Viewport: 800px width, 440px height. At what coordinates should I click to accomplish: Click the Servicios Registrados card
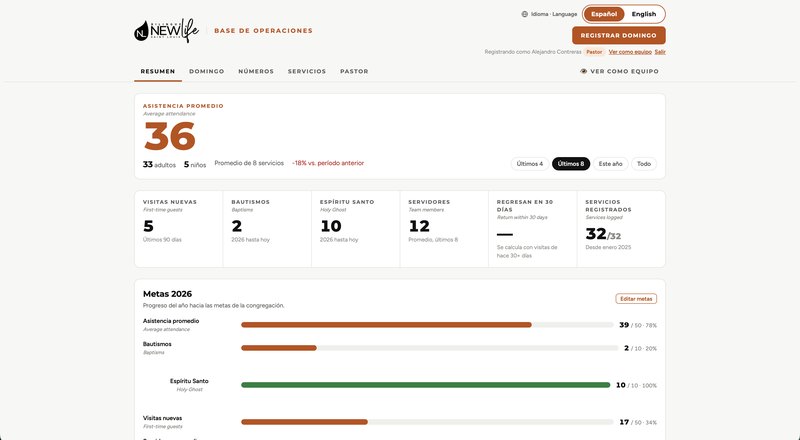[x=621, y=229]
